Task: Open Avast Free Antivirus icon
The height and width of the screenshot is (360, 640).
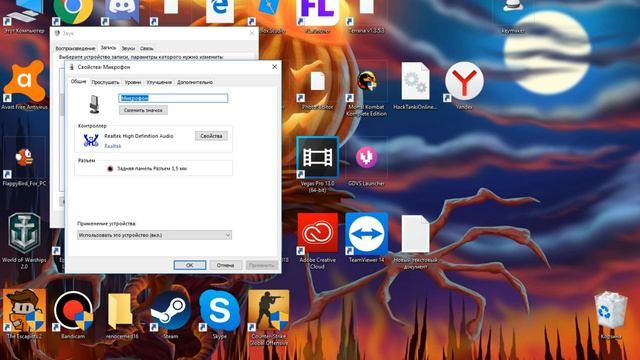Action: tap(24, 82)
